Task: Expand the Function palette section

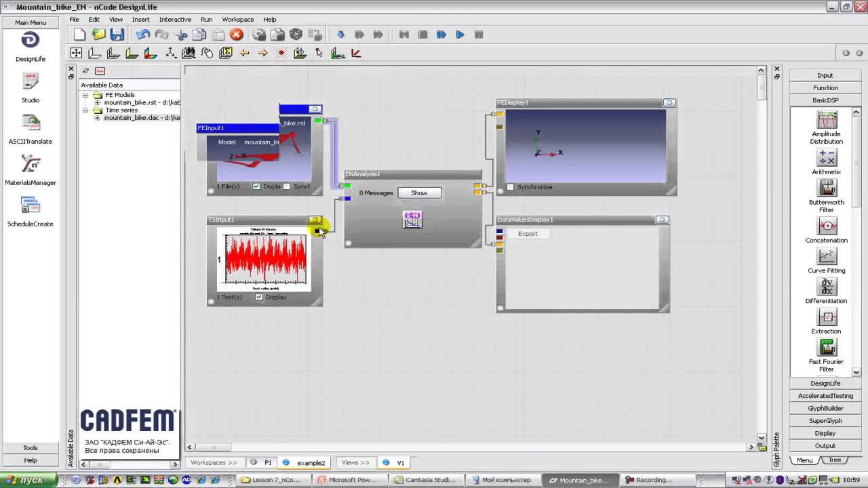Action: coord(825,87)
